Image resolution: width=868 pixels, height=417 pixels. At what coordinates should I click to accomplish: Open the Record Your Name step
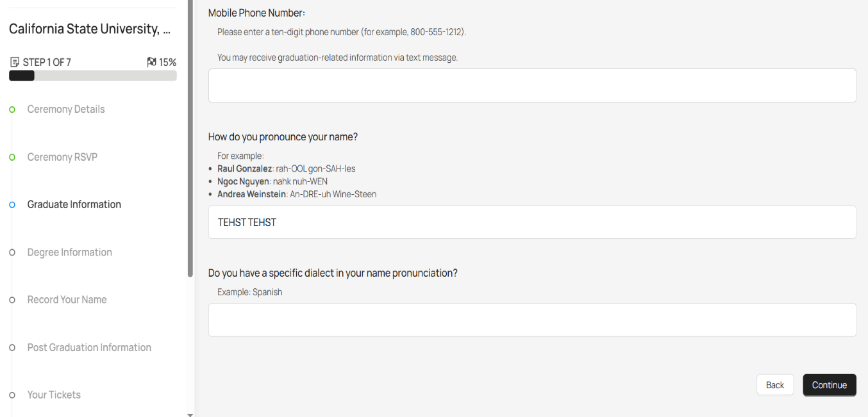click(67, 300)
